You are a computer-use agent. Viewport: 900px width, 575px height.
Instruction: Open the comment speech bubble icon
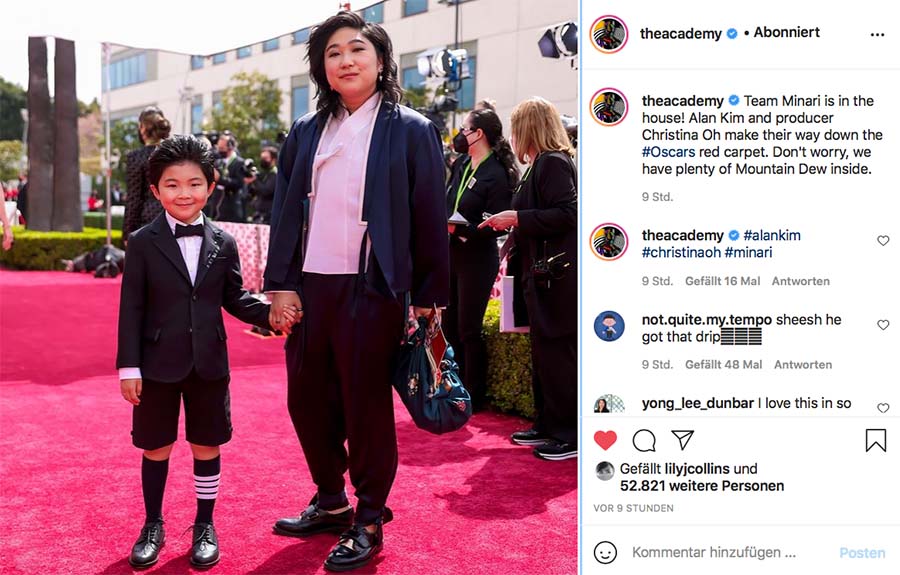point(644,440)
